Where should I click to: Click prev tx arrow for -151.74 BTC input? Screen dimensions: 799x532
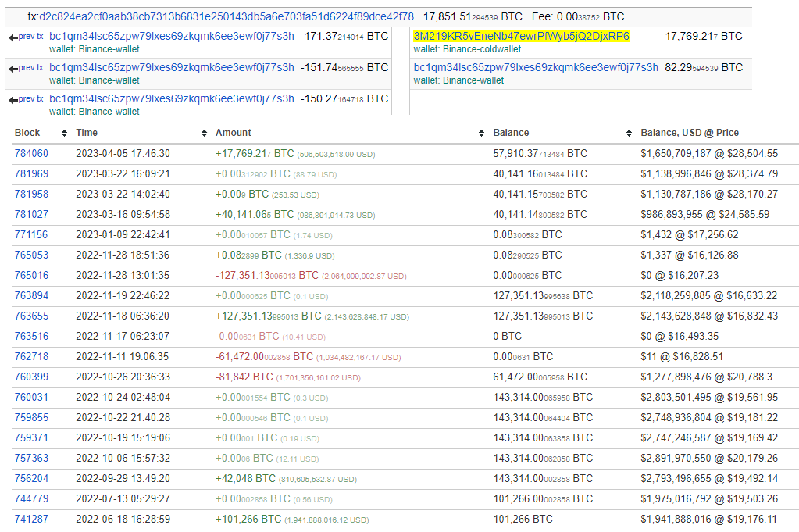(26, 68)
